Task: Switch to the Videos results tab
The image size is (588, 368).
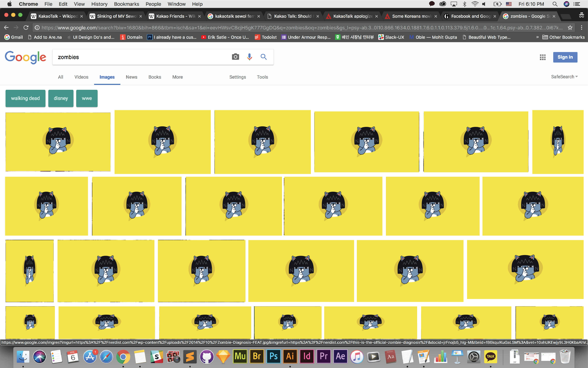Action: pos(81,77)
